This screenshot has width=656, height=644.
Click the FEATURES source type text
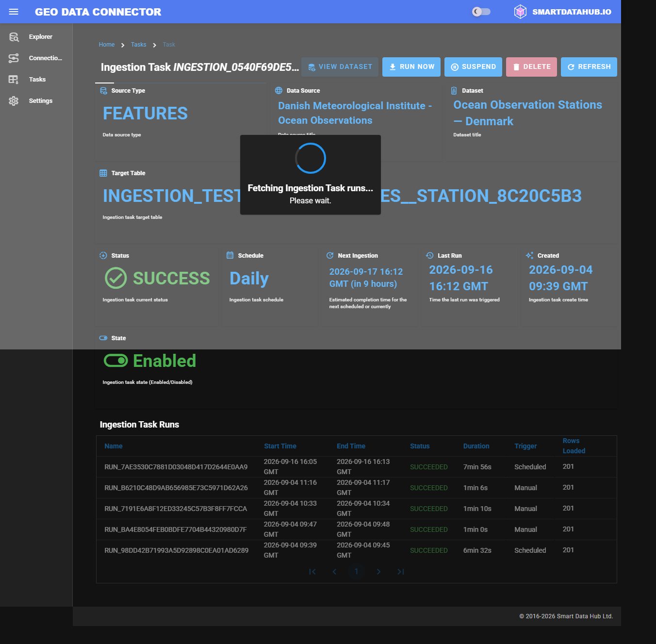(145, 114)
